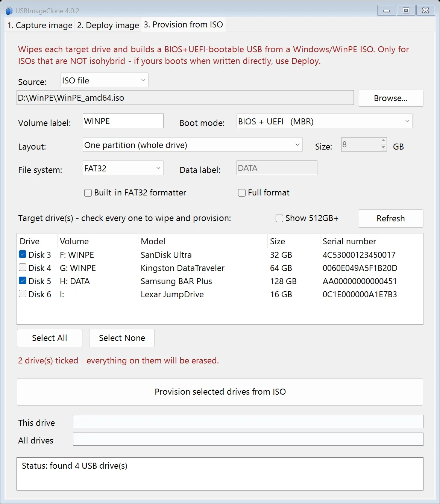Minimize the USBImageClone window
Screen dimensions: 440x504
[x=386, y=10]
